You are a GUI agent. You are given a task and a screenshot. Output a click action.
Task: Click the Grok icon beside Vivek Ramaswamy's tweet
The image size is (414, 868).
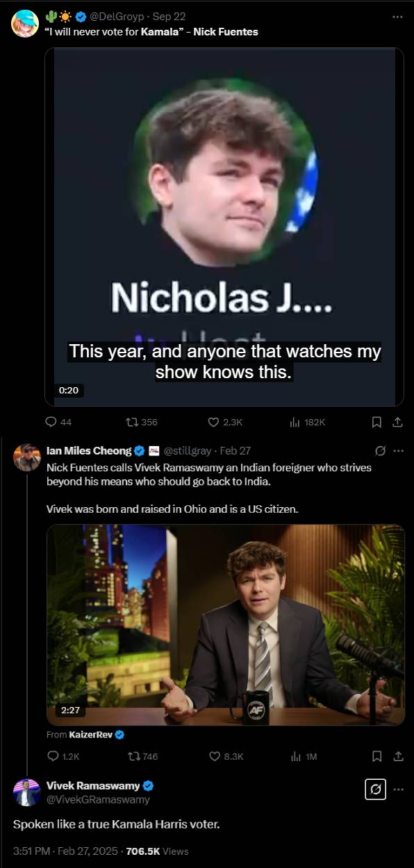click(375, 790)
